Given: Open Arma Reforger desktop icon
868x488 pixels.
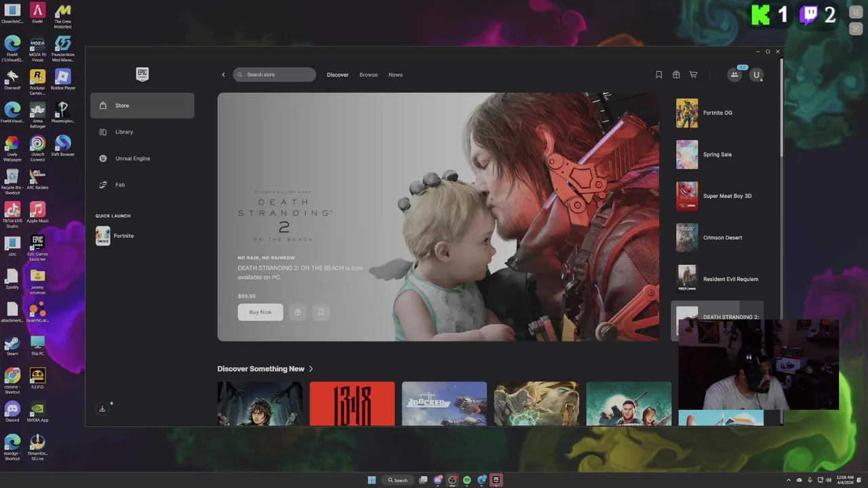Looking at the screenshot, I should pyautogui.click(x=37, y=115).
